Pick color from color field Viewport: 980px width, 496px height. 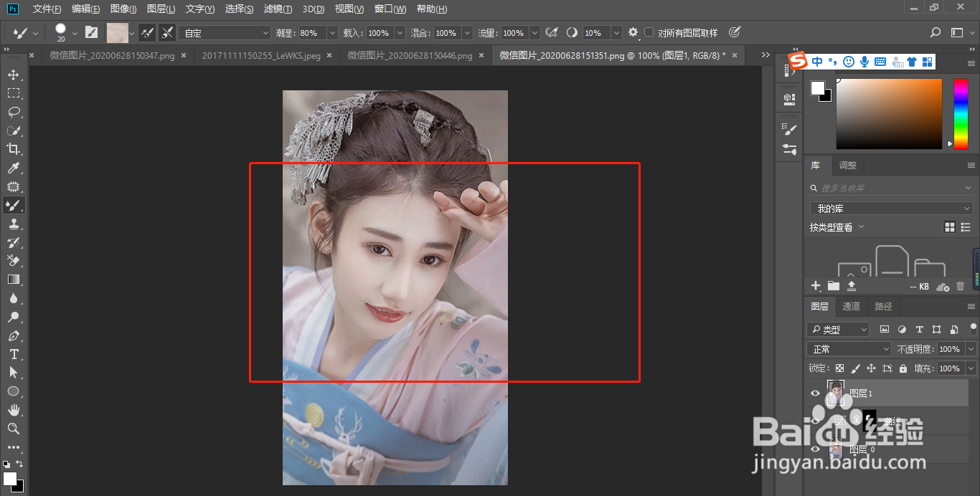coord(889,113)
